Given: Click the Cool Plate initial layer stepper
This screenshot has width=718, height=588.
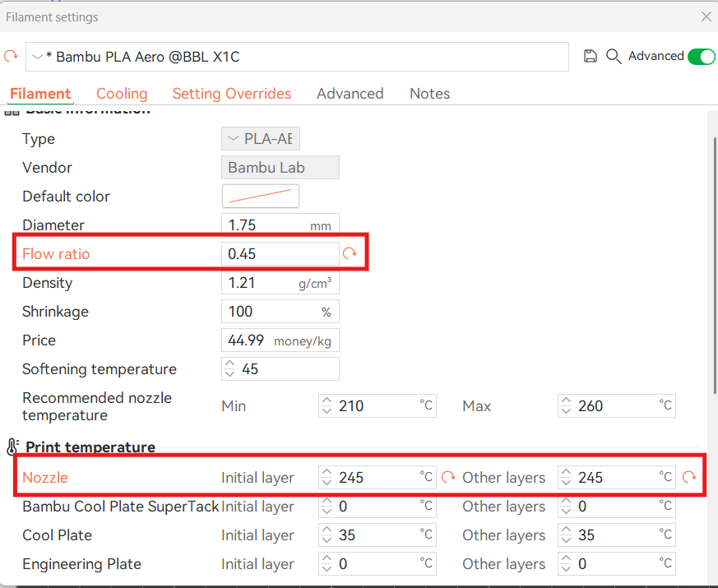Looking at the screenshot, I should (327, 535).
